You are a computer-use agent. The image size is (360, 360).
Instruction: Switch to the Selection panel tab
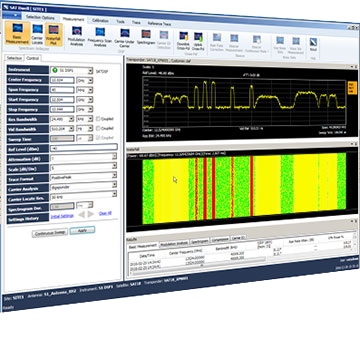click(x=14, y=58)
